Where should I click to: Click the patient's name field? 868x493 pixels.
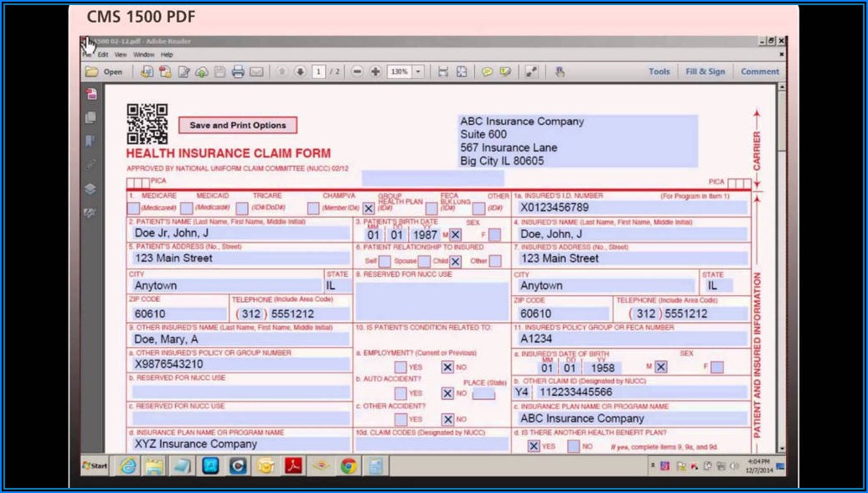[x=239, y=233]
